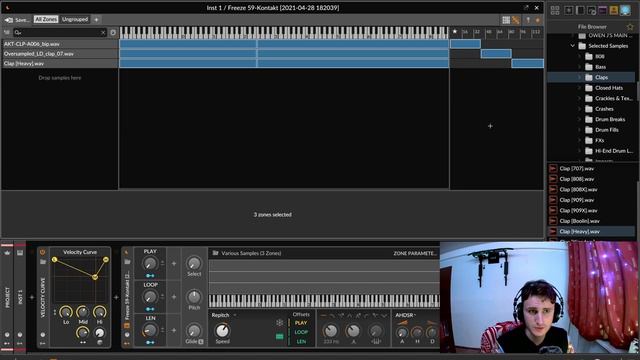The width and height of the screenshot is (640, 360).
Task: Expand the Bass folder
Action: [579, 67]
